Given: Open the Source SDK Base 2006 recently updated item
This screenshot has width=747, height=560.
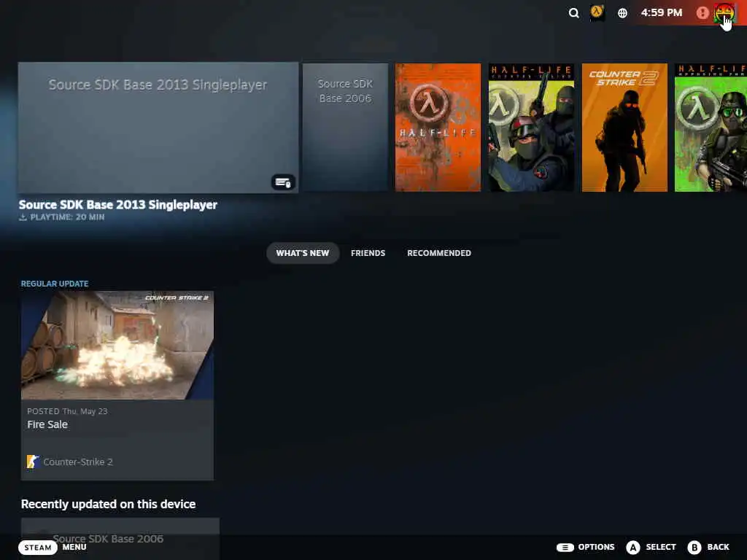Looking at the screenshot, I should point(120,538).
